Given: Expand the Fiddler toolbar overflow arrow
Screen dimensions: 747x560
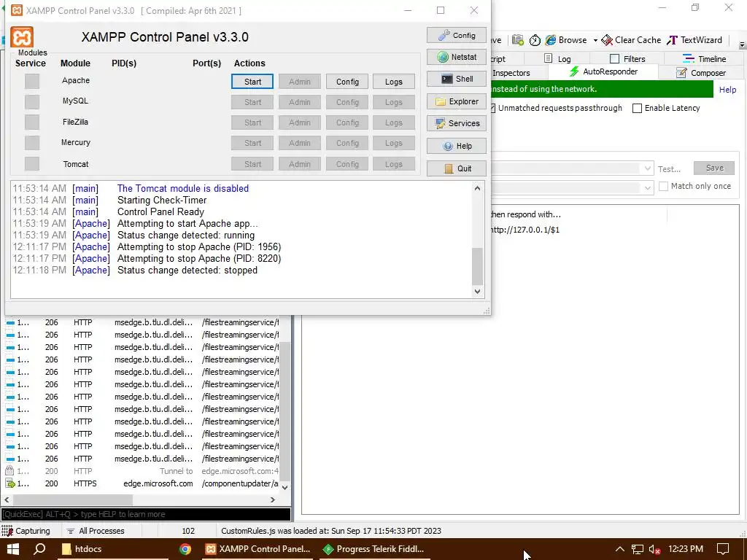Looking at the screenshot, I should [x=742, y=44].
